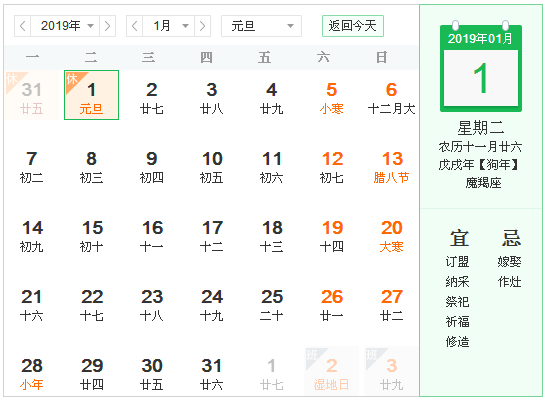Go to next month arrow
546x402 pixels.
click(203, 26)
